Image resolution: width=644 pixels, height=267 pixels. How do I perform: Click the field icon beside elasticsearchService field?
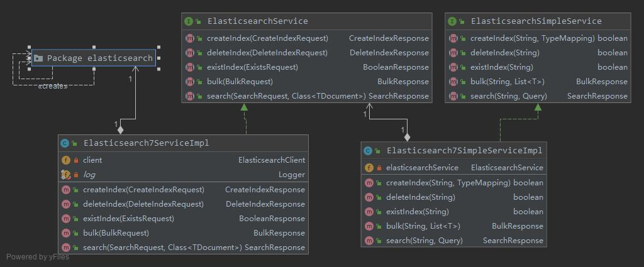[369, 168]
